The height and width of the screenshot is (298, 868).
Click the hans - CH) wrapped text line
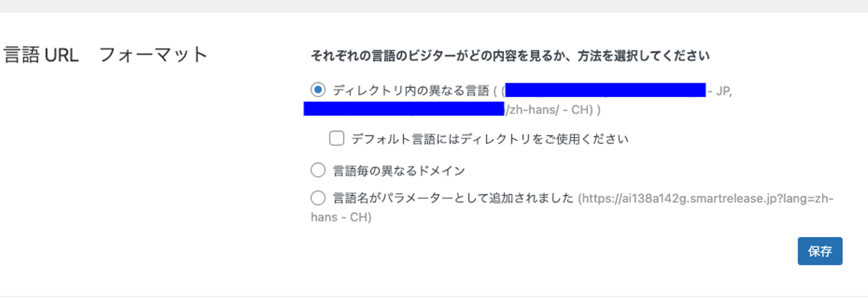[x=341, y=217]
